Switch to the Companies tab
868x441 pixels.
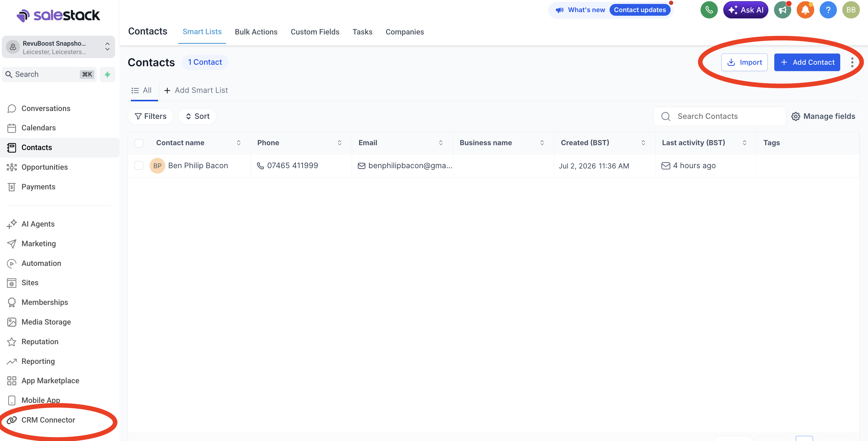coord(405,32)
